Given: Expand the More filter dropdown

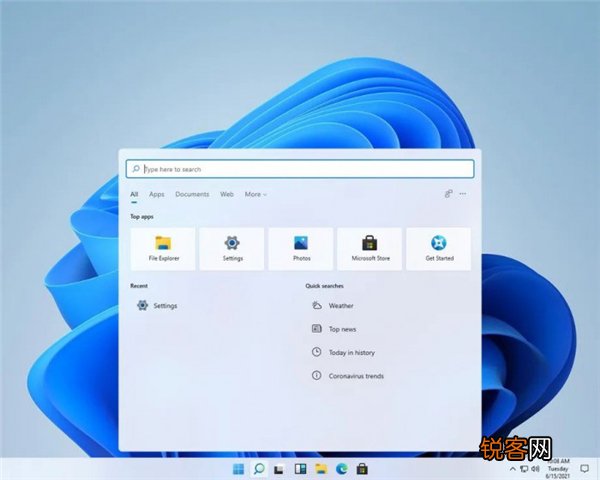Looking at the screenshot, I should 256,194.
